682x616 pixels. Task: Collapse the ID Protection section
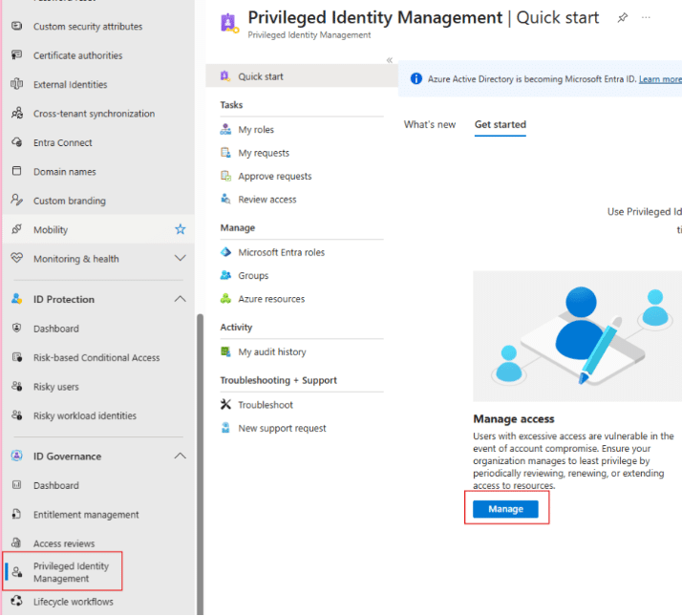pos(180,299)
